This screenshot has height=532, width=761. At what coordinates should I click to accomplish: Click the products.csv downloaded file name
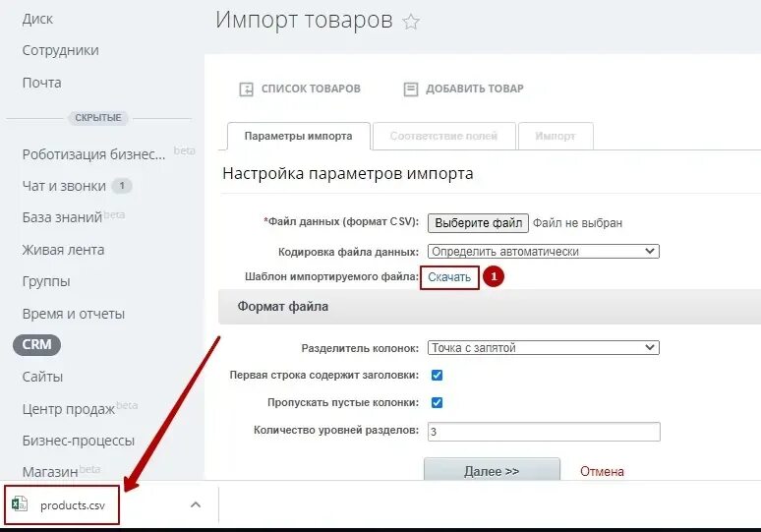(73, 505)
